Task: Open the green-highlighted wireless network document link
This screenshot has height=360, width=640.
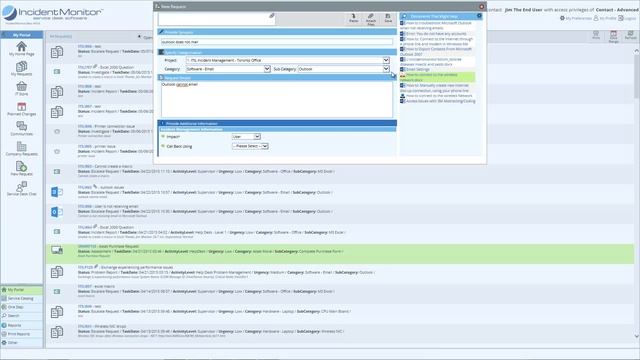Action: coord(437,77)
